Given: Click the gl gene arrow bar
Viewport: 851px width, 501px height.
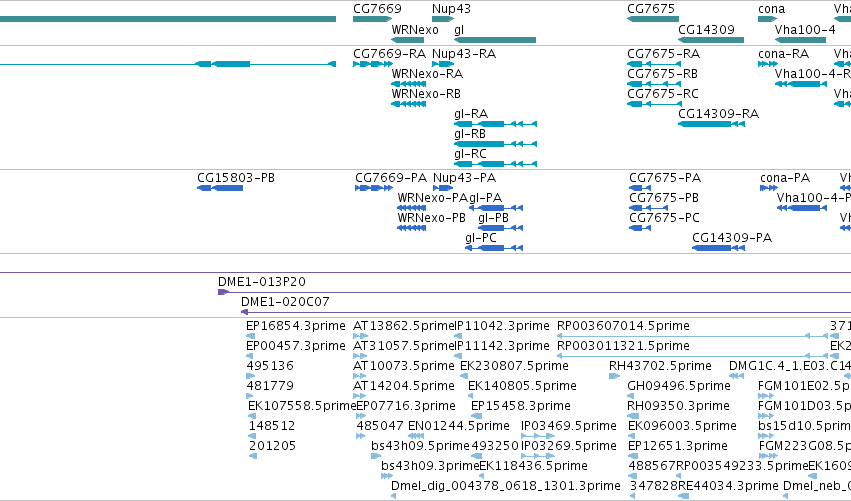Looking at the screenshot, I should [x=495, y=40].
